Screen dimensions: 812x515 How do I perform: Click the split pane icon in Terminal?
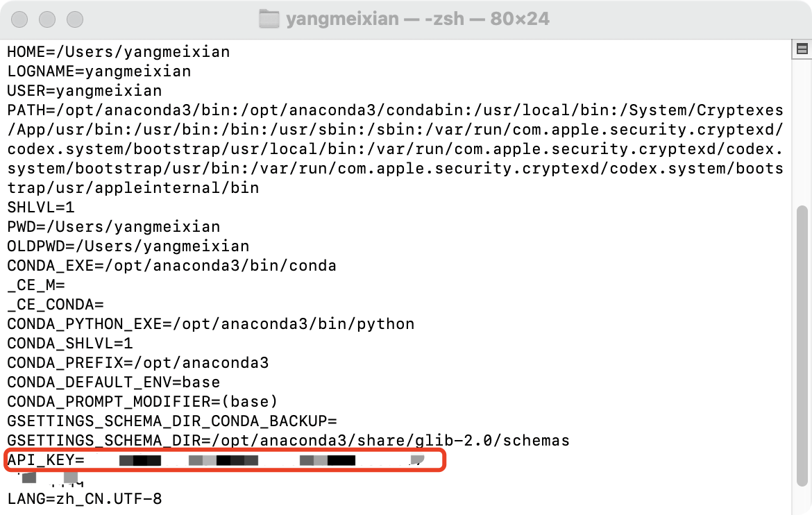pos(802,47)
